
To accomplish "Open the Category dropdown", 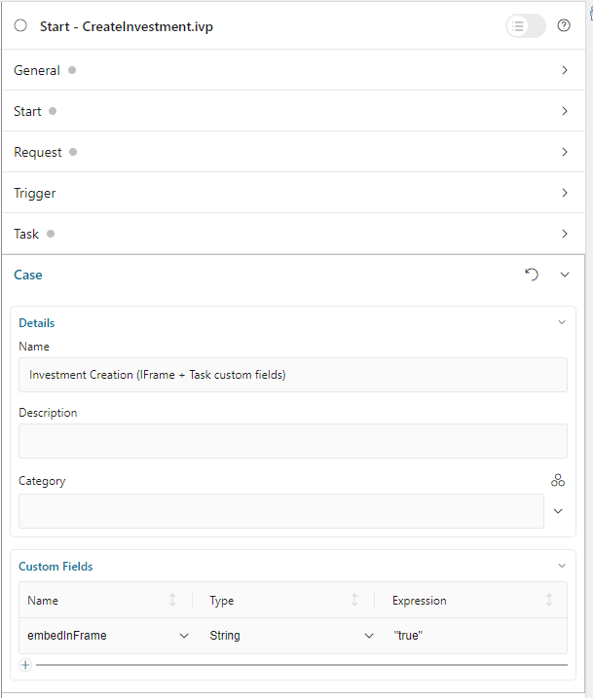I will 559,511.
